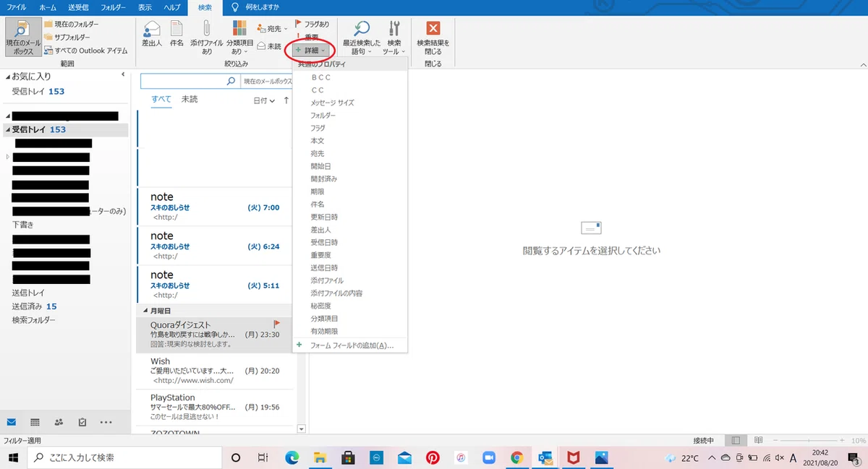Switch to normal view in status bar
Screen dimensions: 868x469
click(x=736, y=440)
